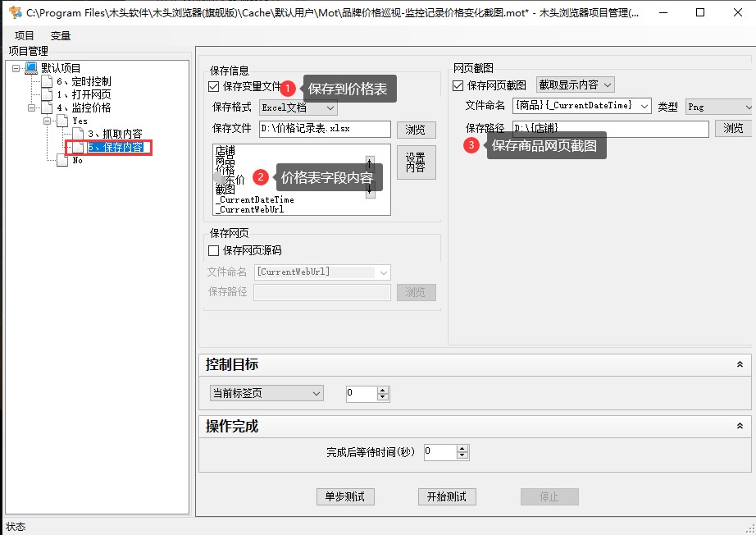Viewport: 756px width, 535px height.
Task: Toggle 保存变量文件 checkbox
Action: 213,86
